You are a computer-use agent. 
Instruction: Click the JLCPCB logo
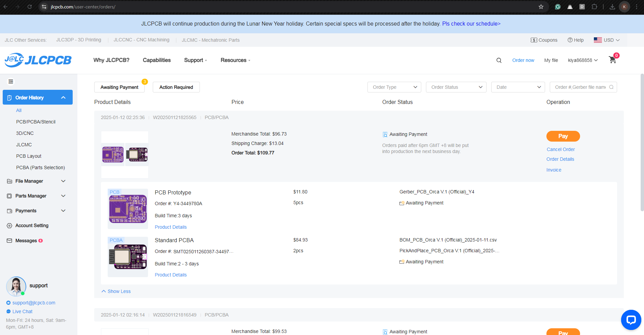[x=38, y=60]
